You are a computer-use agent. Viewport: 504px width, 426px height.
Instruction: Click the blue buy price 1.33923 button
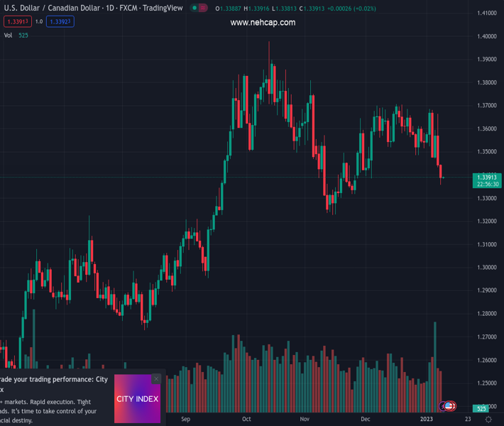tap(60, 22)
